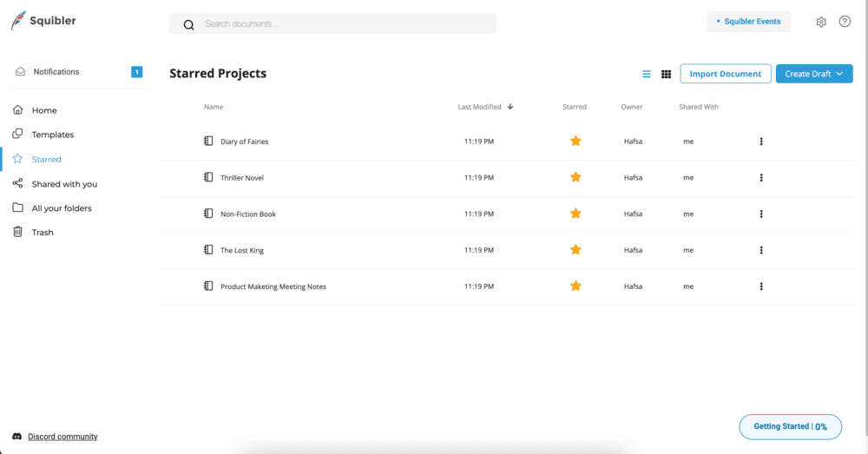Click the document icon for The Lost King

click(208, 250)
